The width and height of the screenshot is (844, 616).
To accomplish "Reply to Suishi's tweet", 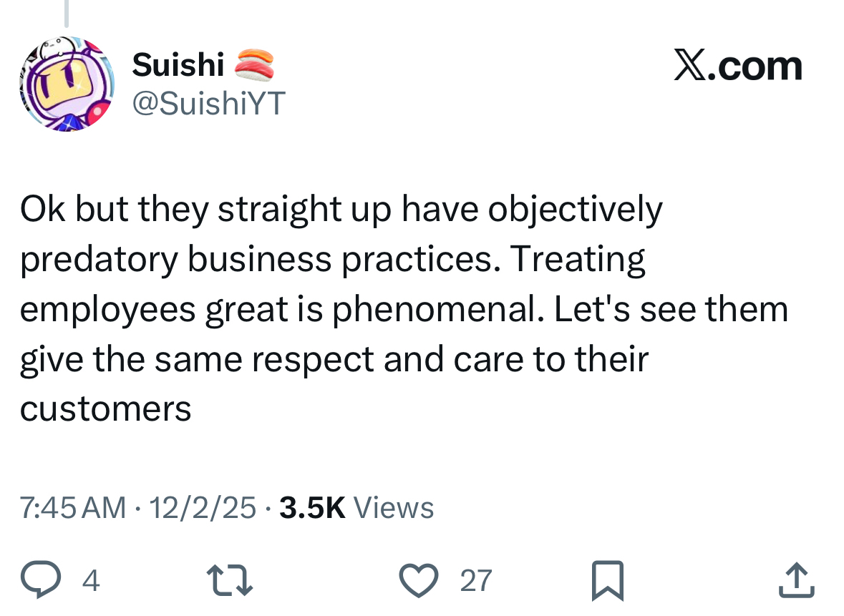I will [x=39, y=580].
